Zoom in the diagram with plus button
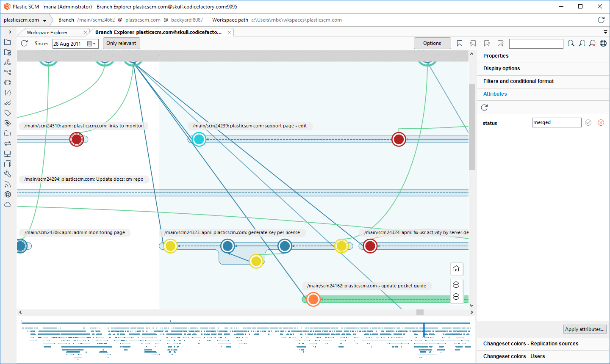Viewport: 610px width, 364px height. point(456,285)
